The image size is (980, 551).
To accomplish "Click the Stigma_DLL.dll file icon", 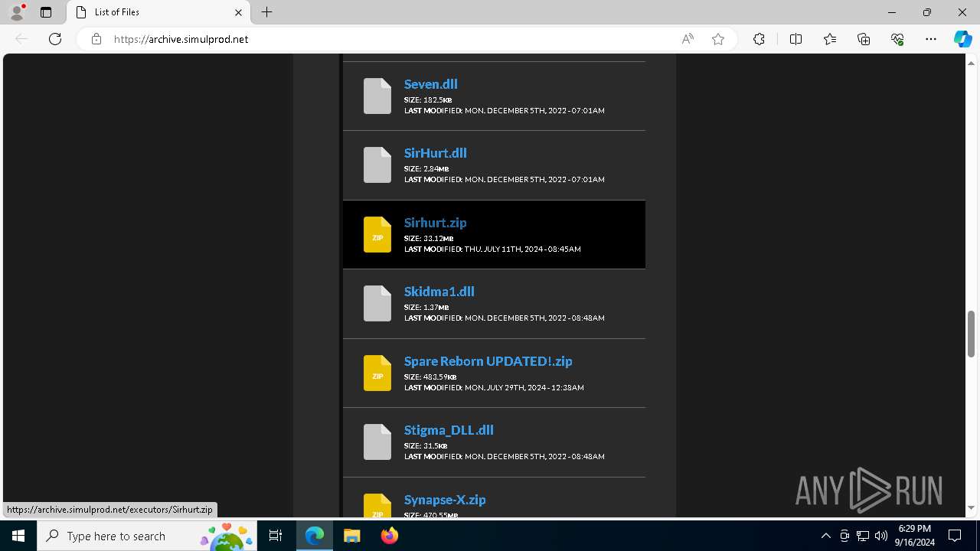I will [377, 442].
